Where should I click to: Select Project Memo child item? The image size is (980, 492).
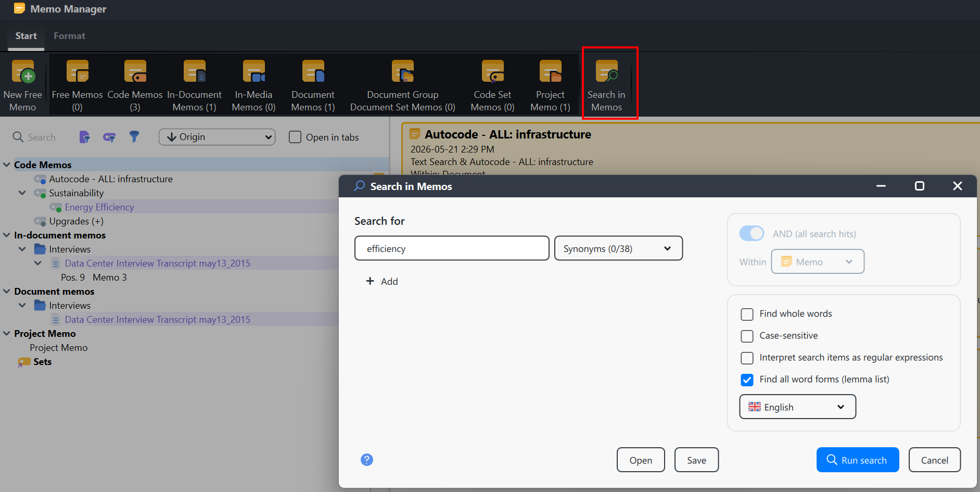coord(58,347)
